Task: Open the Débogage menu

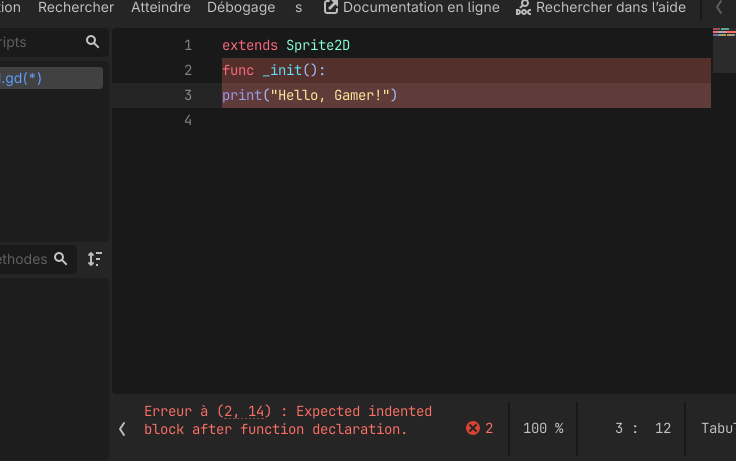Action: point(241,7)
